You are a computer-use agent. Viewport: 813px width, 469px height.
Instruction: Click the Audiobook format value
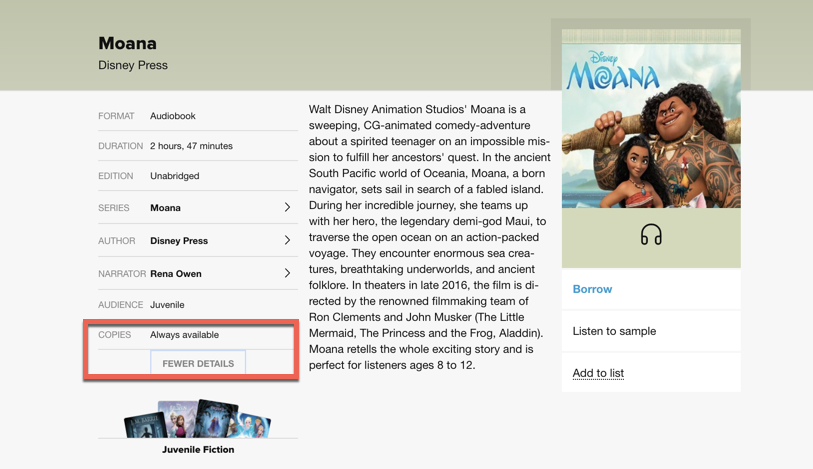pos(173,116)
